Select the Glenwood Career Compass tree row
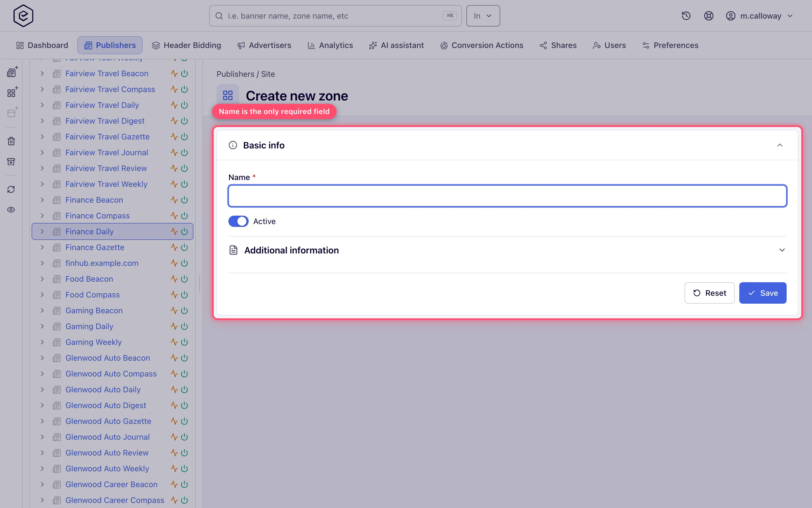This screenshot has height=508, width=812. tap(112, 500)
